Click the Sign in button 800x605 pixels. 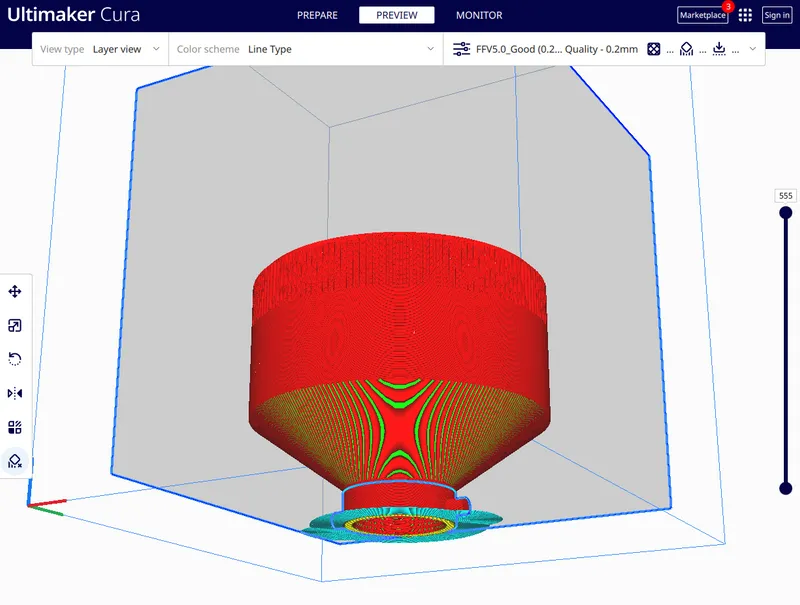point(777,15)
